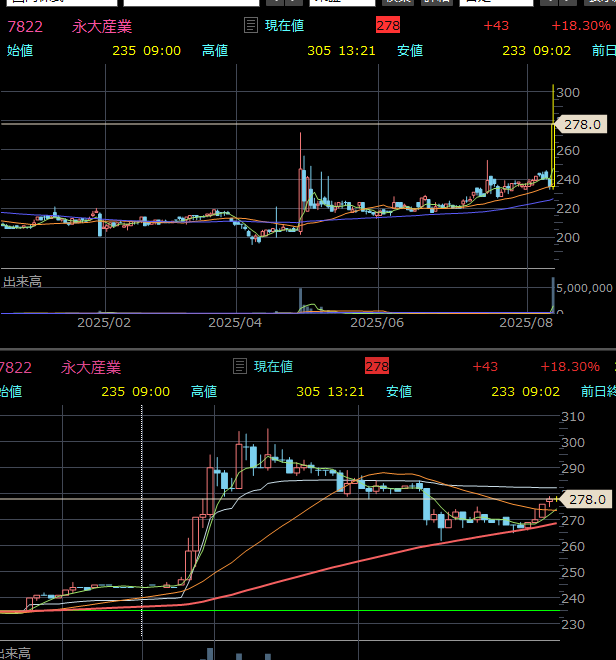Screen dimensions: 616x660
Task: Click the 2025/04 date label
Action: 235,322
